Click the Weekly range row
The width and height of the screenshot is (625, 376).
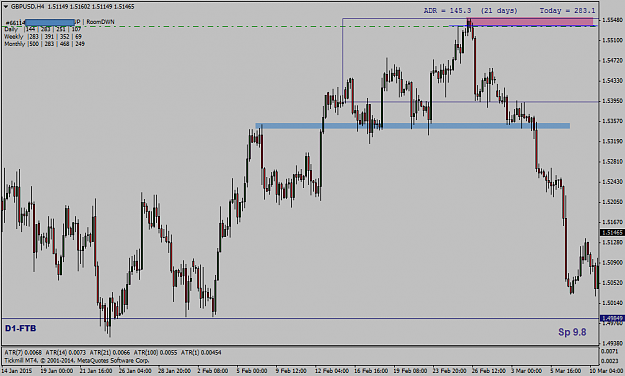point(43,36)
